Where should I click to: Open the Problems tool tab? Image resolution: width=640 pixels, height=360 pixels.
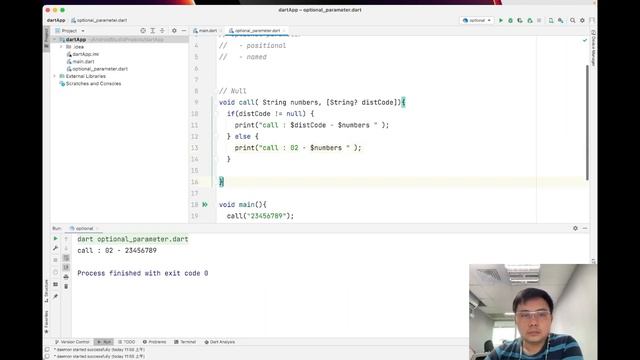click(x=154, y=342)
